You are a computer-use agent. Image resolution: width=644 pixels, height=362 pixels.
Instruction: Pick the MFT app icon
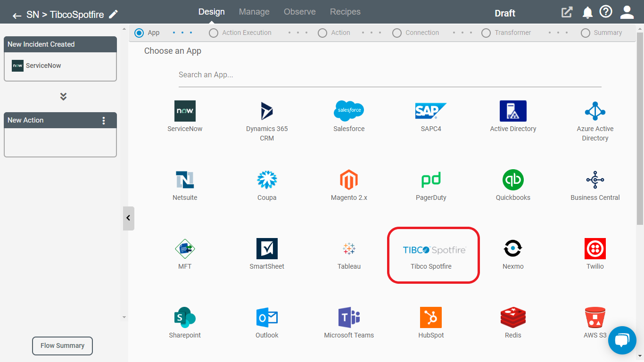185,248
